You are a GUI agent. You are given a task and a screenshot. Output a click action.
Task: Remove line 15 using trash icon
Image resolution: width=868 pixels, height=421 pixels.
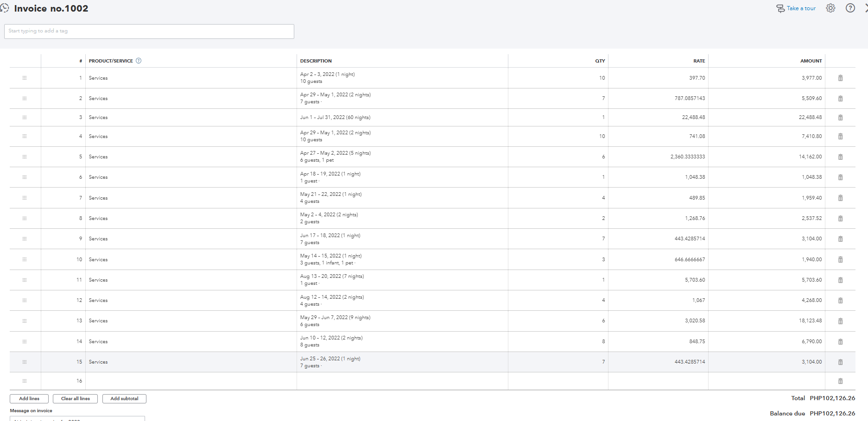pos(840,362)
